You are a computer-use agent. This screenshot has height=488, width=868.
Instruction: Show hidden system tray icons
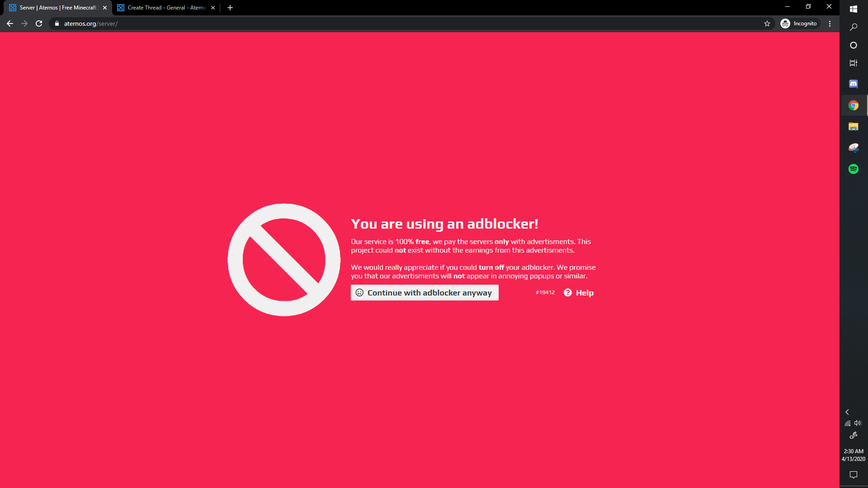coord(847,412)
